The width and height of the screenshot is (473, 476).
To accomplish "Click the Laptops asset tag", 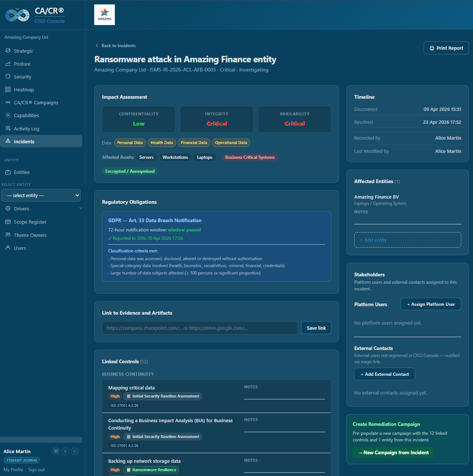I will 205,157.
